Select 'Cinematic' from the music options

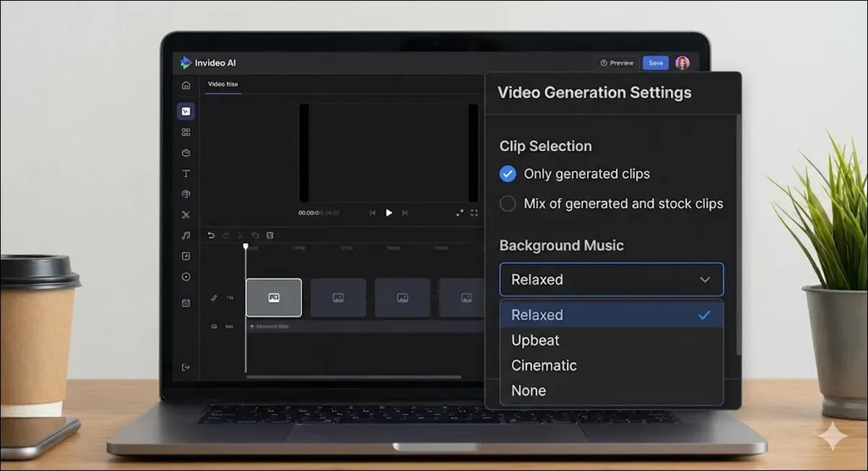544,365
